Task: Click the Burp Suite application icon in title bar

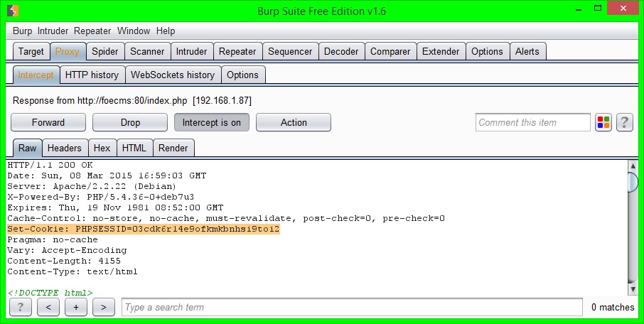Action: point(13,10)
